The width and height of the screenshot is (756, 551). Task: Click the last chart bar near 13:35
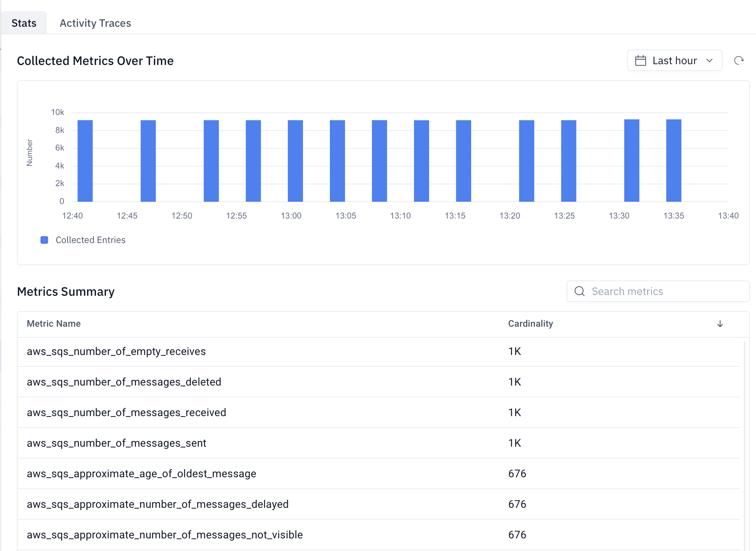pos(674,160)
